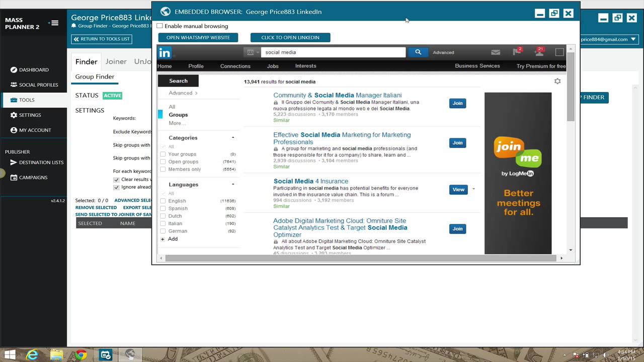Show hidden system tray icons
The image size is (644, 362).
(x=565, y=355)
